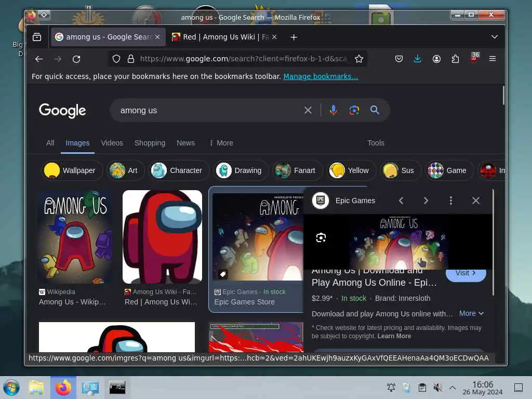Open notifications bell in system tray
This screenshot has height=399, width=532.
click(391, 388)
